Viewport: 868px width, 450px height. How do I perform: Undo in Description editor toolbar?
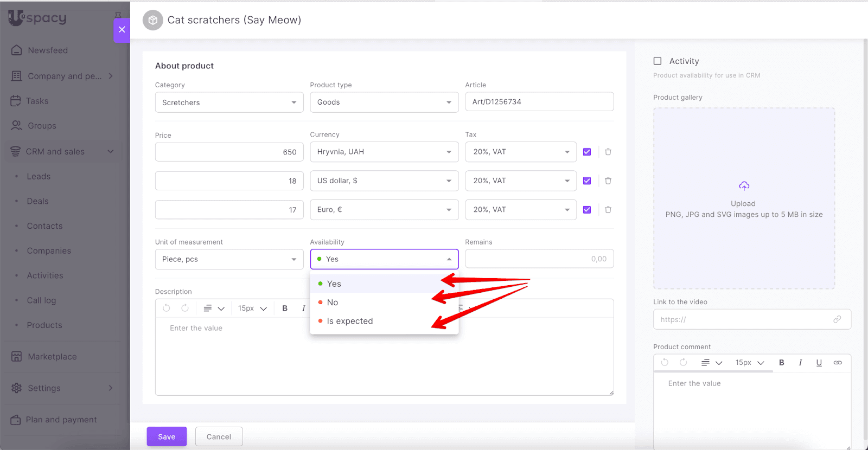coord(167,308)
